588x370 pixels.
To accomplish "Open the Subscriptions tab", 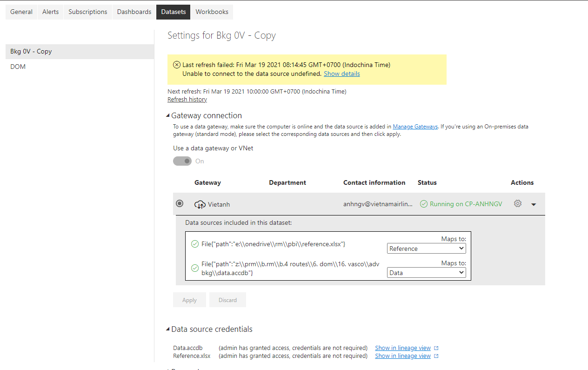I will 88,12.
